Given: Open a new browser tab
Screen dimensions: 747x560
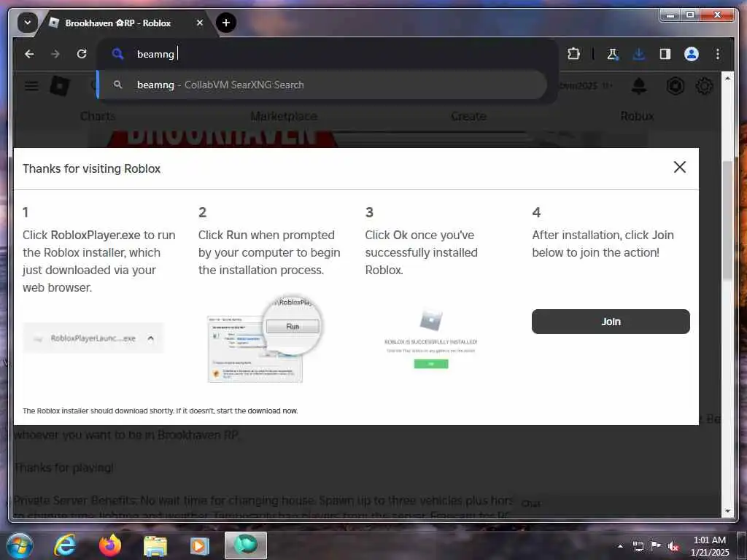Looking at the screenshot, I should tap(226, 23).
